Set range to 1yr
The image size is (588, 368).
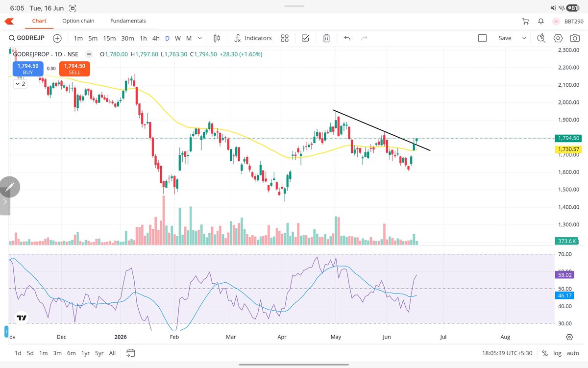coord(86,353)
